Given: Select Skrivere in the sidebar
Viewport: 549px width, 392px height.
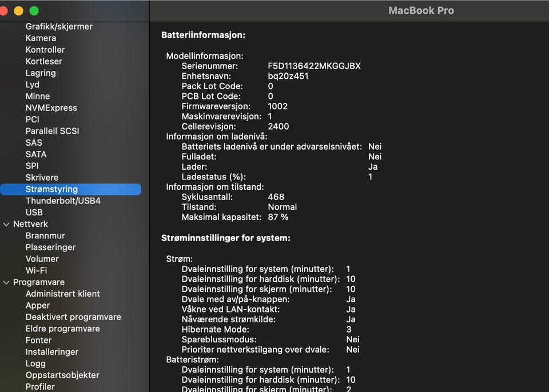Looking at the screenshot, I should point(42,178).
